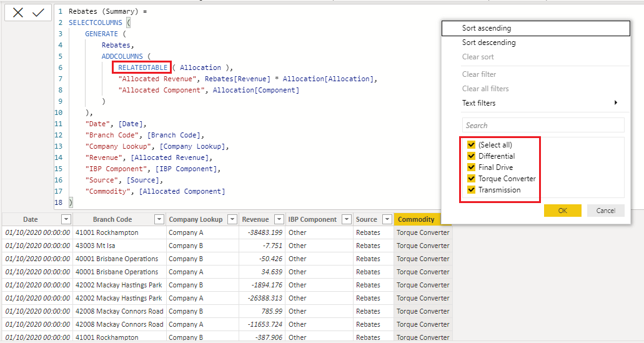644x343 pixels.
Task: Click Rebates table name on line 4
Action: pos(116,45)
